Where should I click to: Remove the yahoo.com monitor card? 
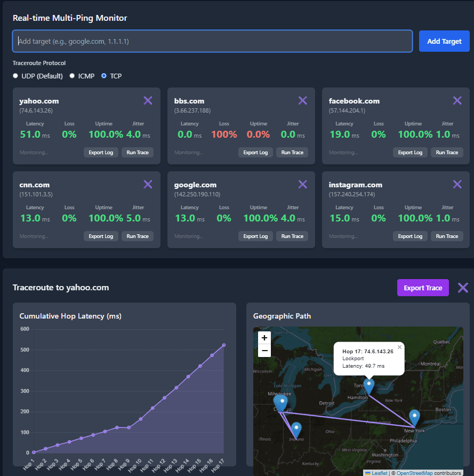148,100
